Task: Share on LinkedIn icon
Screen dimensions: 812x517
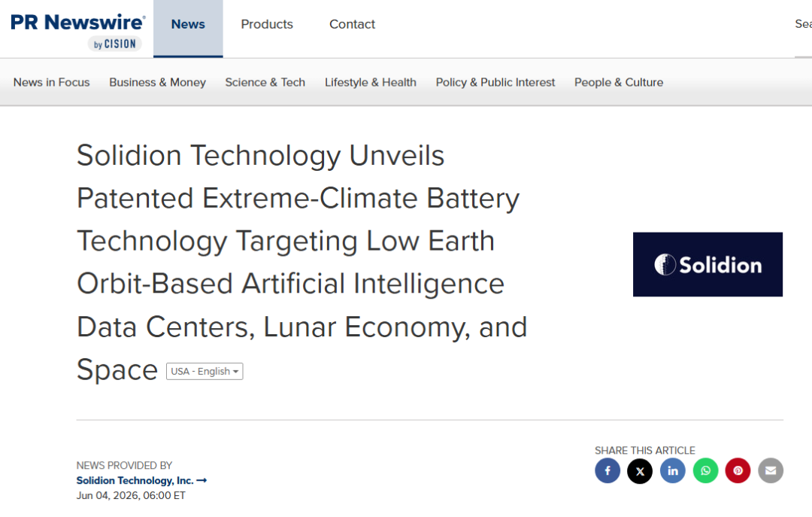Action: point(673,470)
